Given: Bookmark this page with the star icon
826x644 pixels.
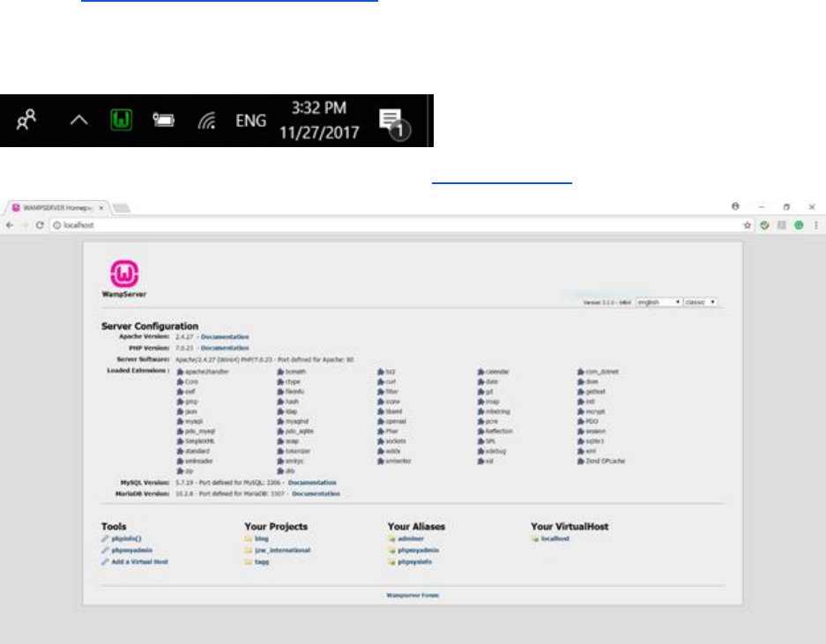Looking at the screenshot, I should [x=747, y=226].
